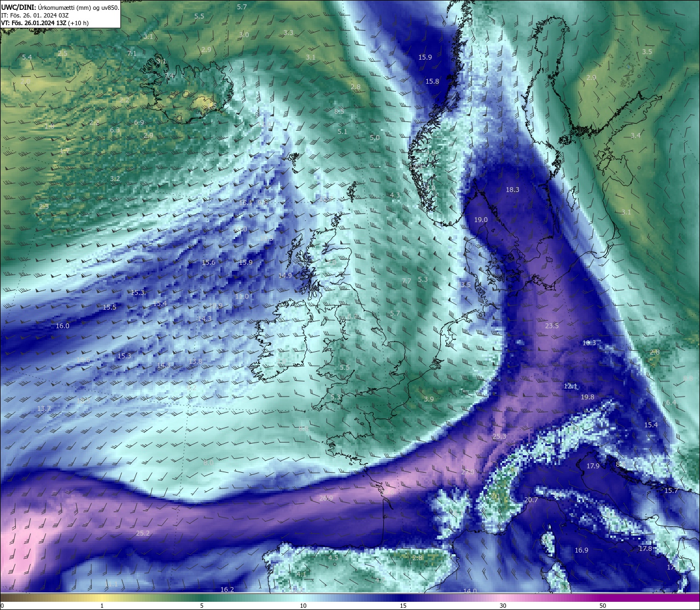Click the 17.8 value label
700x610 pixels.
[645, 549]
